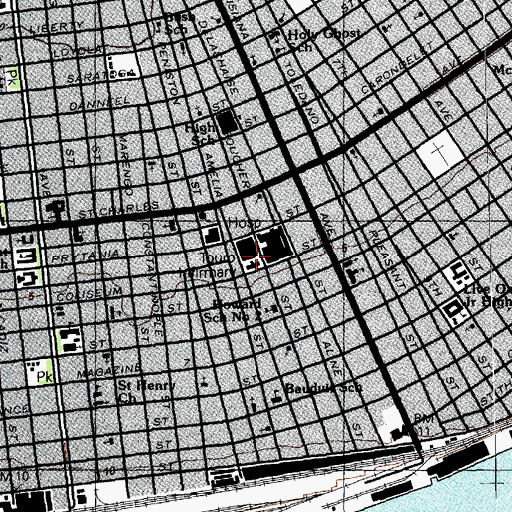Click the black High Sch building block
The width and height of the screenshot is (512, 512).
228,122
